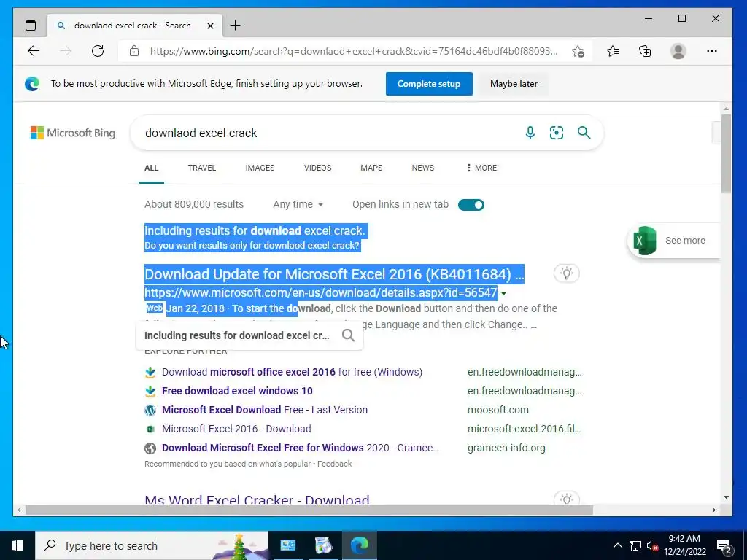Click the vertical page scrollbar thumb
Screen dimensions: 747x560
[x=726, y=153]
